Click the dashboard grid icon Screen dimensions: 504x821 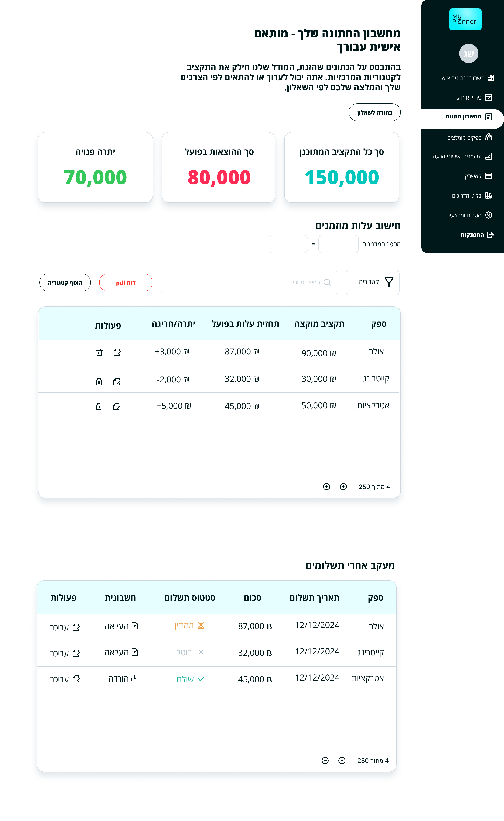pyautogui.click(x=491, y=78)
